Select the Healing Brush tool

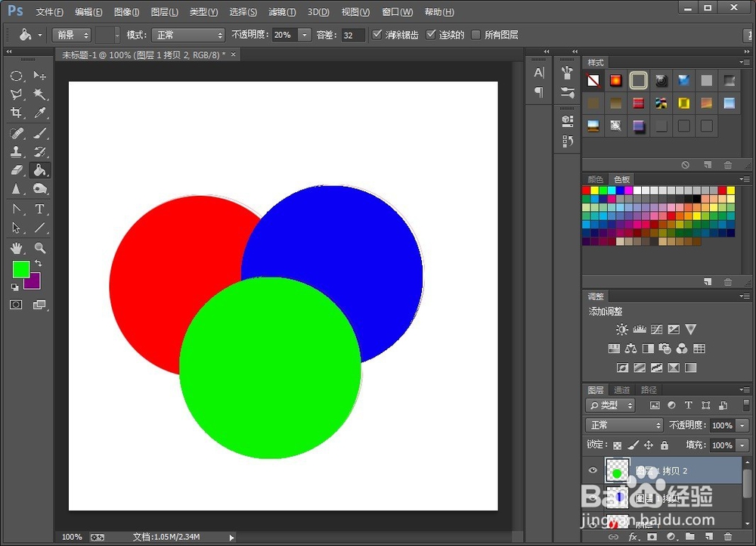pyautogui.click(x=16, y=133)
